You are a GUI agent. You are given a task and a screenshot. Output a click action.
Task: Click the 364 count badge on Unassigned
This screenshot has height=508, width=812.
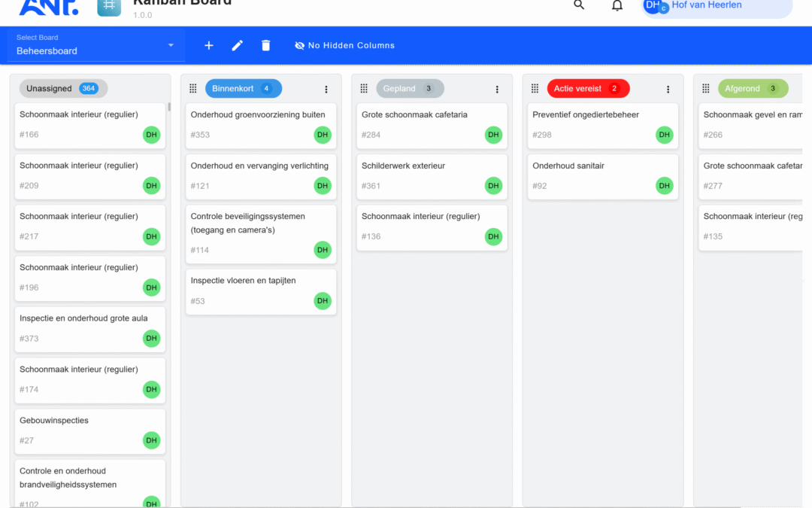(89, 89)
